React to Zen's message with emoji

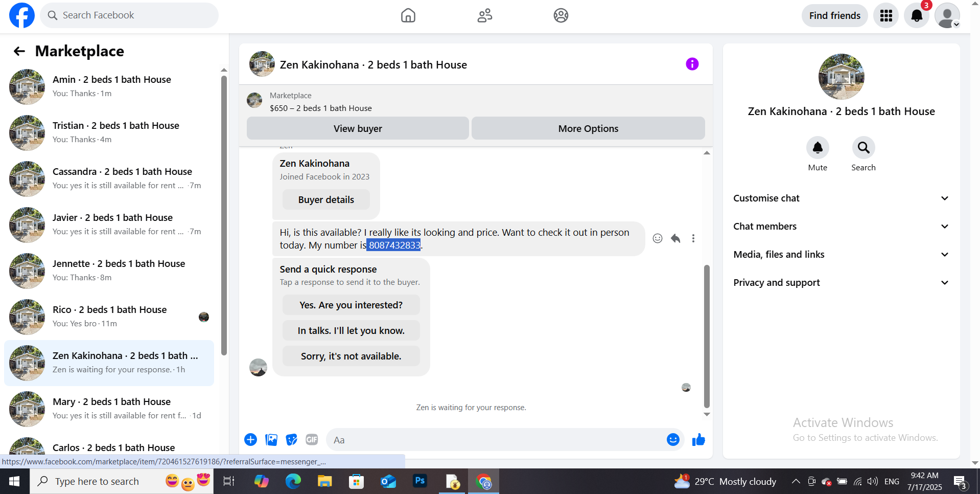tap(658, 238)
